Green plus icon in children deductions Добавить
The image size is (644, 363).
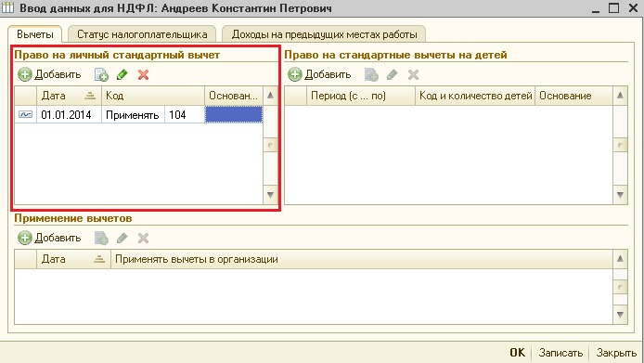295,75
